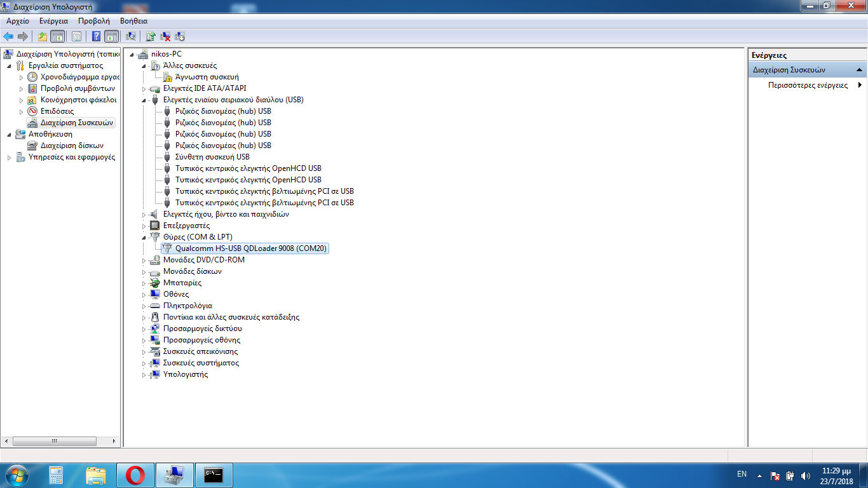Select Πληκτρολόγια category

pos(187,306)
